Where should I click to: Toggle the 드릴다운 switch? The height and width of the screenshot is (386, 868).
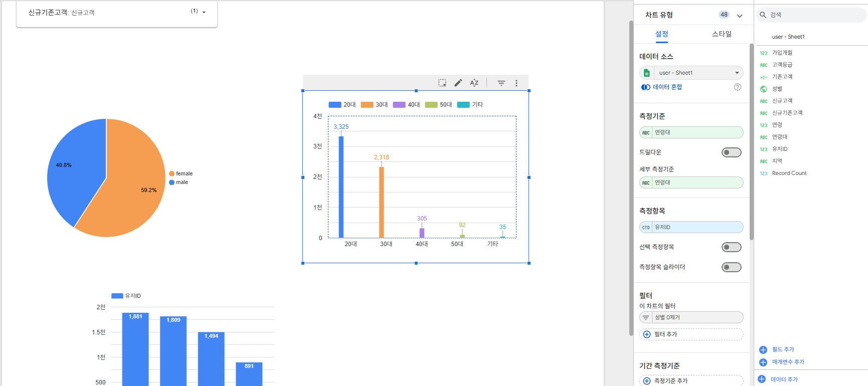731,152
